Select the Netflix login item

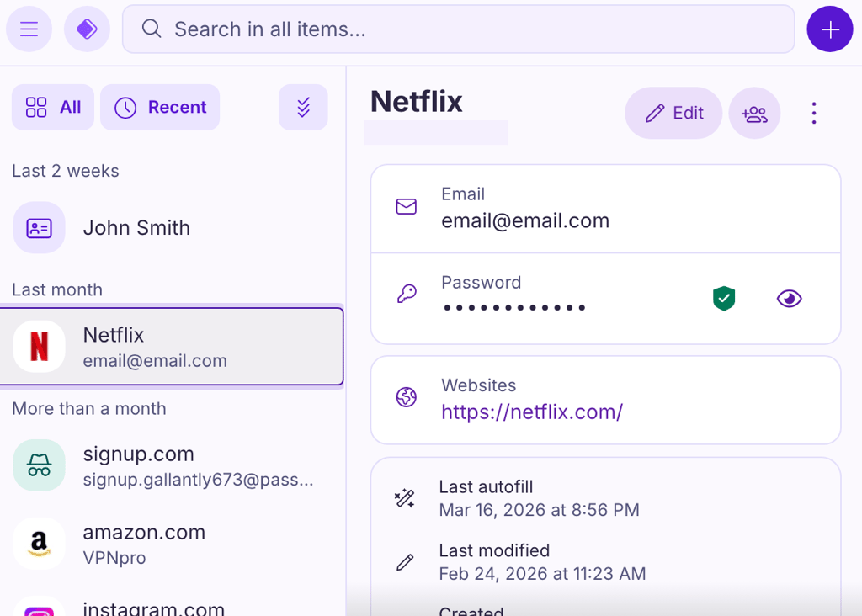pyautogui.click(x=172, y=347)
